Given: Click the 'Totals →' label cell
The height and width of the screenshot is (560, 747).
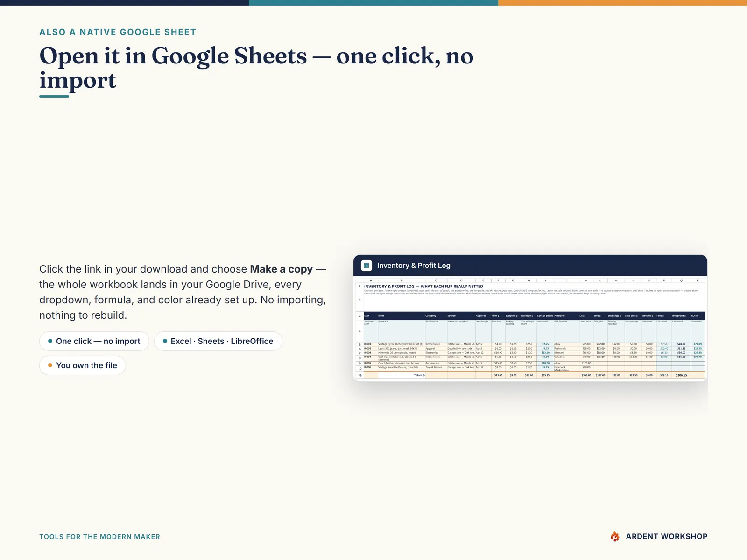Looking at the screenshot, I should pos(401,375).
